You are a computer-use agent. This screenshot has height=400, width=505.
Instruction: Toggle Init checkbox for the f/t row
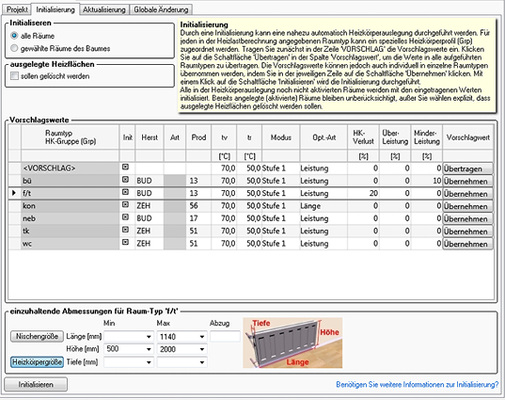pos(125,192)
